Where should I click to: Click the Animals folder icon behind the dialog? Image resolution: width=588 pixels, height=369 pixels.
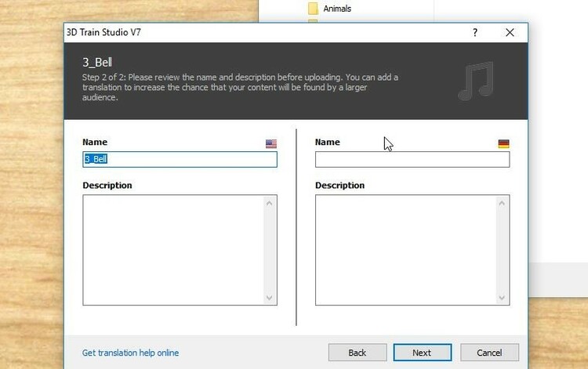click(313, 9)
